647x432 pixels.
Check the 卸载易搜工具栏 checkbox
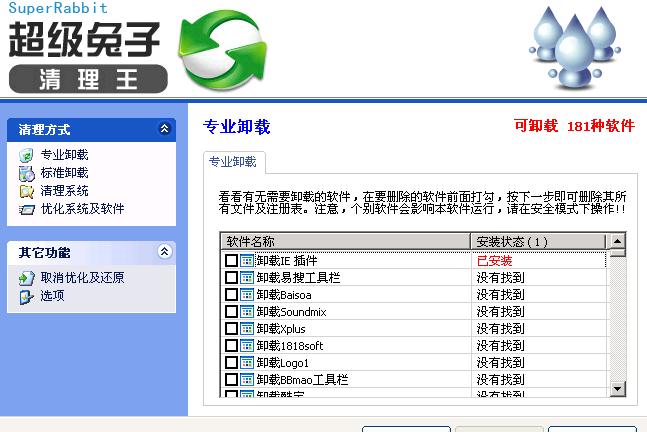tap(231, 277)
